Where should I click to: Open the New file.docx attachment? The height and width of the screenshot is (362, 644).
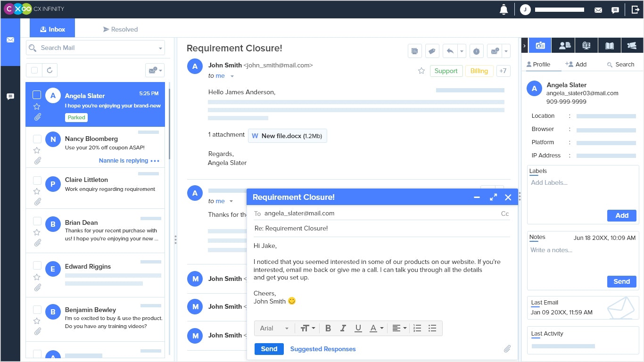click(288, 136)
